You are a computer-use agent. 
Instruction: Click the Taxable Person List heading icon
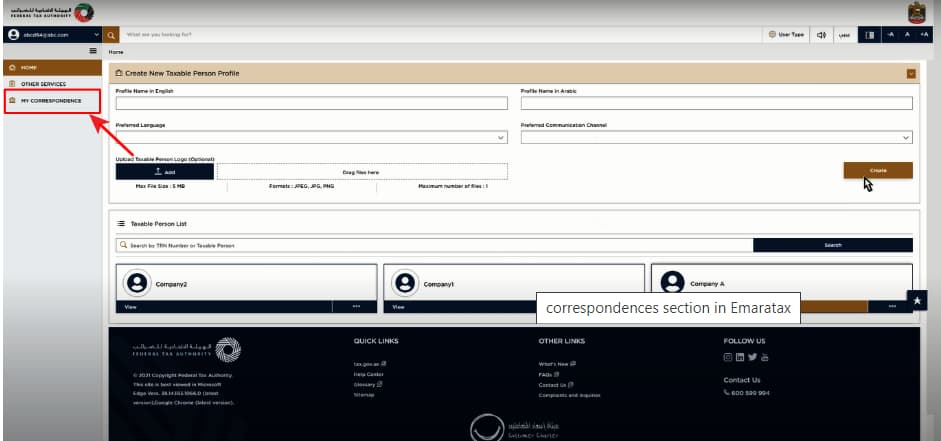click(121, 223)
